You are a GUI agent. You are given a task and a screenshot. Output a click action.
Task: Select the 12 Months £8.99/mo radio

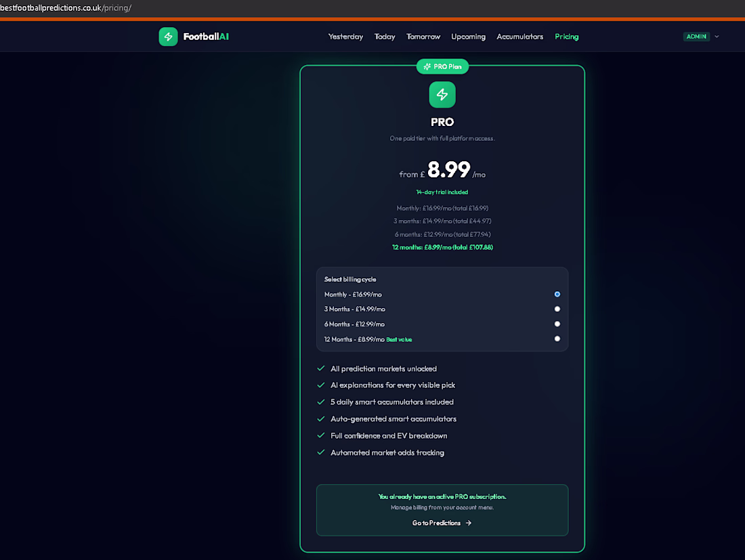(557, 339)
